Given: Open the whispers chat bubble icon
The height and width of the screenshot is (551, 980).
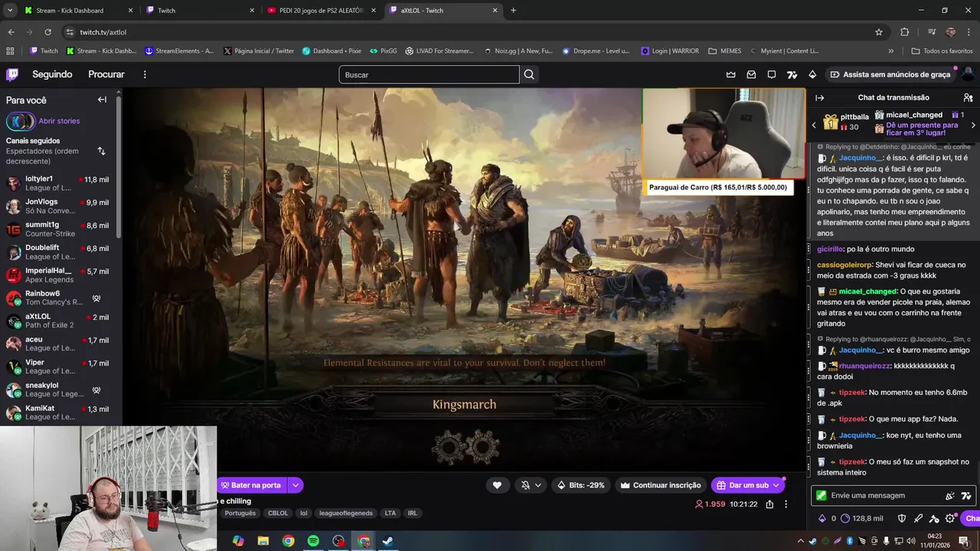Looking at the screenshot, I should point(772,74).
